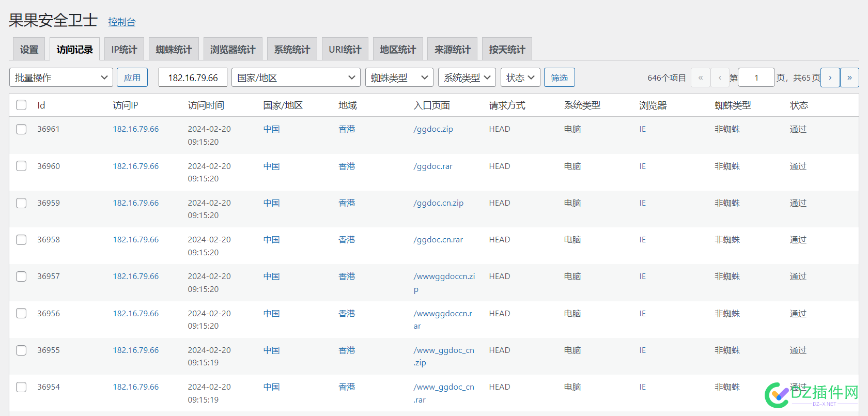Click 香港 region link in row 36961
The width and height of the screenshot is (868, 416).
(x=347, y=129)
